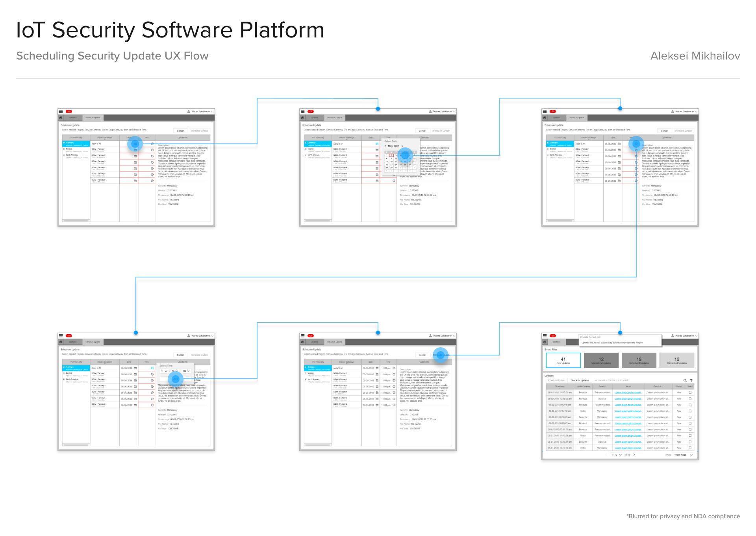Click the 'Check for Updates' button

click(580, 380)
